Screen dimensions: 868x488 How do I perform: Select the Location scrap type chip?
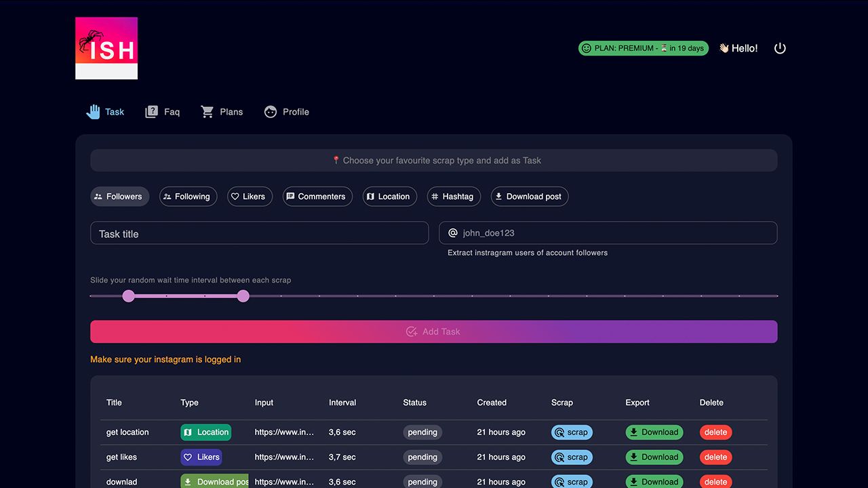click(389, 197)
